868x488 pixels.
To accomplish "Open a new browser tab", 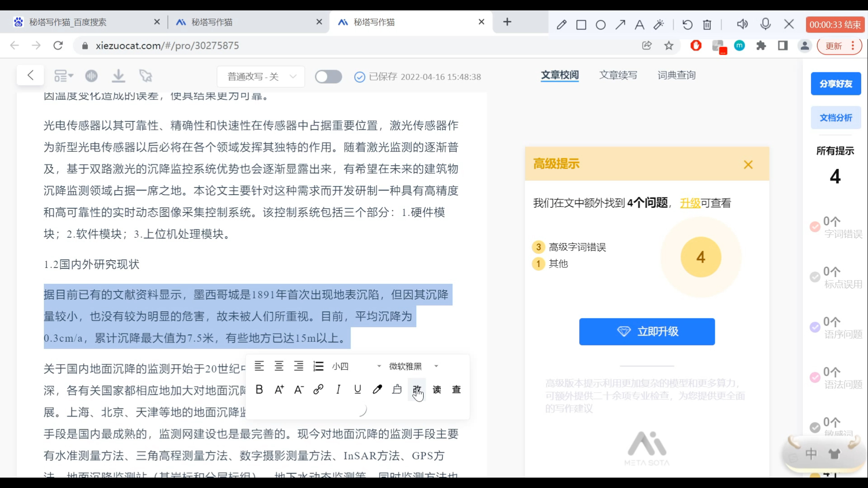I will (x=507, y=22).
